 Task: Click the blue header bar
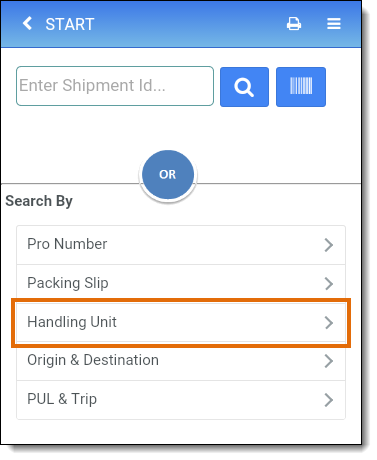click(x=181, y=24)
